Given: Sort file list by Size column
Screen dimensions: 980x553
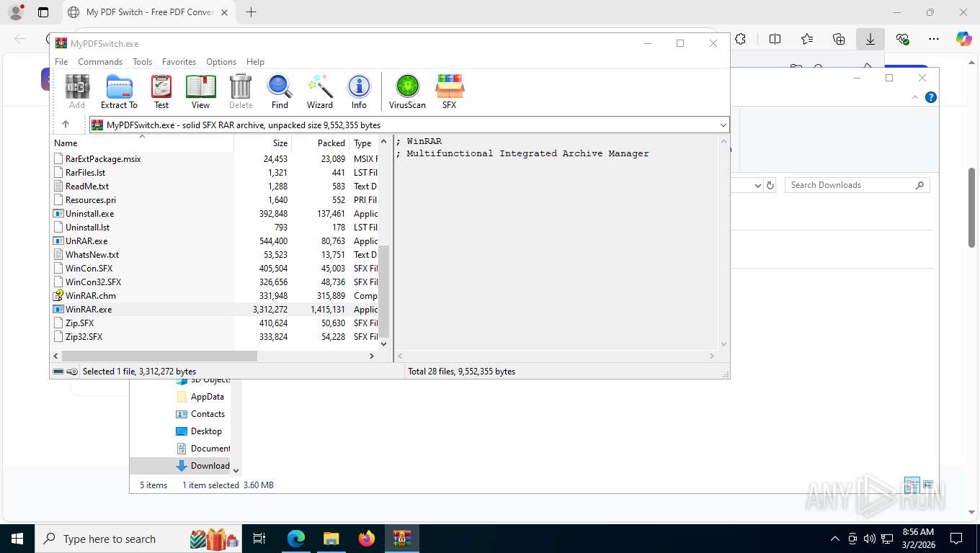Looking at the screenshot, I should [262, 143].
